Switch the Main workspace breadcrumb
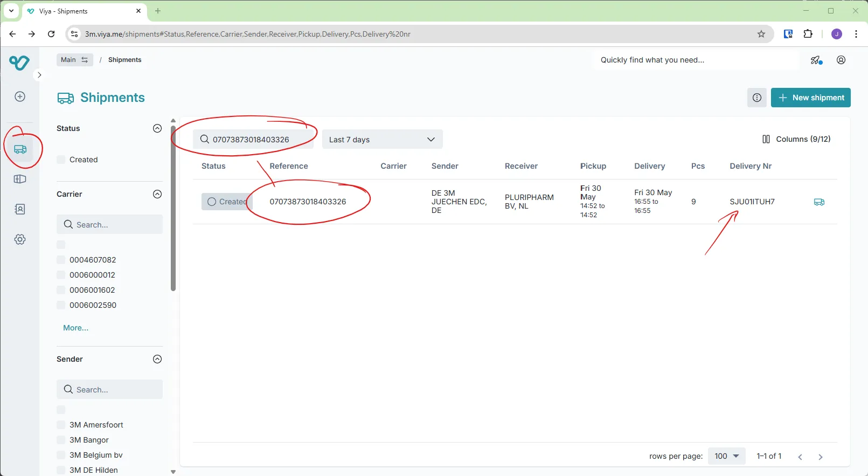Viewport: 868px width, 476px height. (74, 60)
